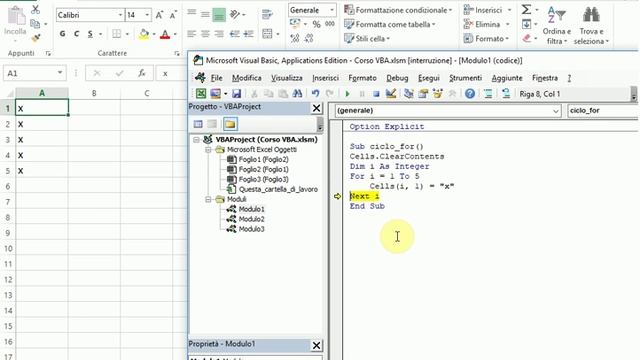Undo last action in VBA editor
The image size is (640, 360).
point(315,94)
